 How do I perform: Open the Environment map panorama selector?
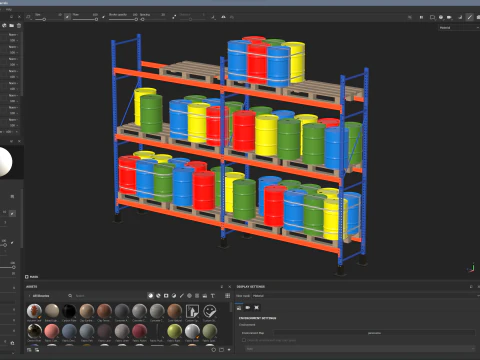374,333
